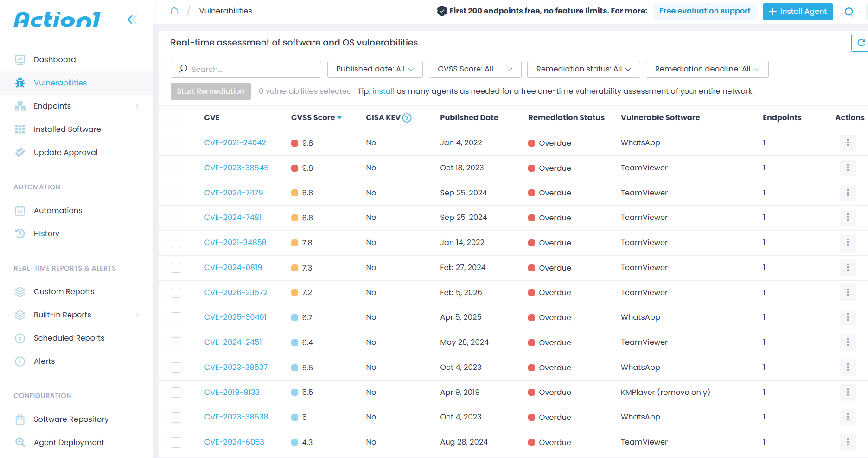The width and height of the screenshot is (868, 458).
Task: Open the Remediation deadline filter dropdown
Action: [707, 69]
